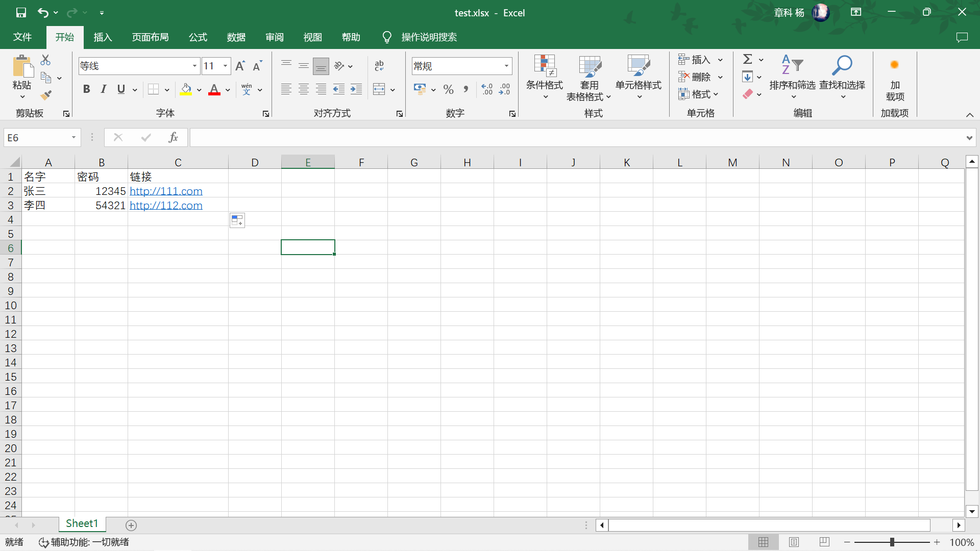This screenshot has width=980, height=551.
Task: Add a new sheet with plus button
Action: (131, 525)
